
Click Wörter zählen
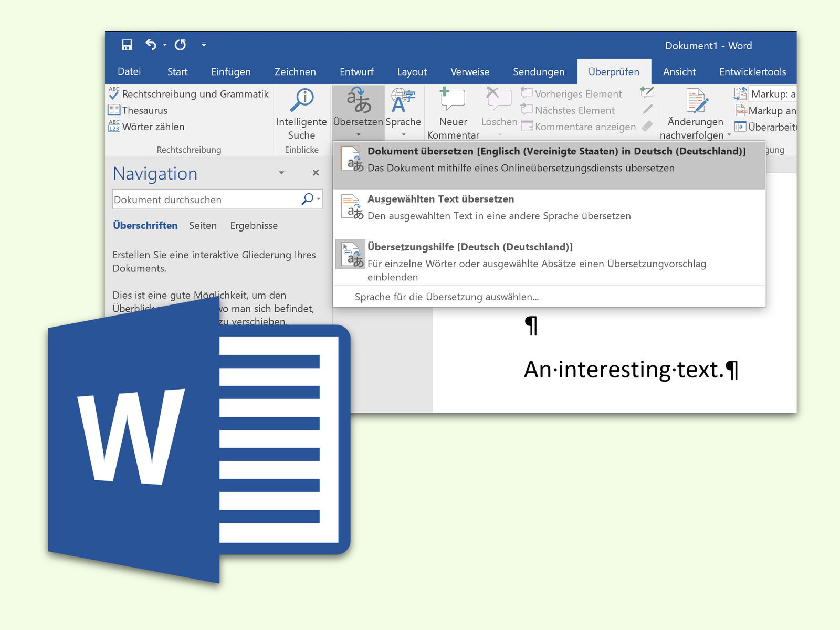click(x=146, y=127)
